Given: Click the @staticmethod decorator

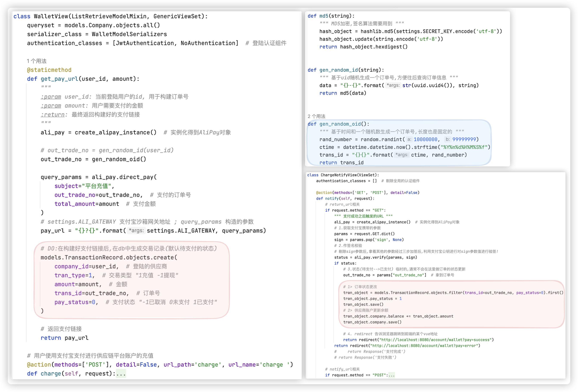Looking at the screenshot, I should coord(49,70).
